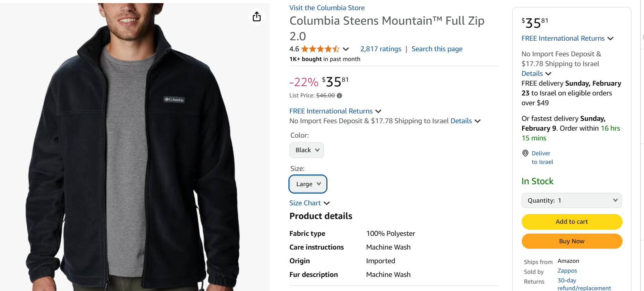Open 30-day refund/replacement returns link
The image size is (644, 291).
tap(584, 284)
